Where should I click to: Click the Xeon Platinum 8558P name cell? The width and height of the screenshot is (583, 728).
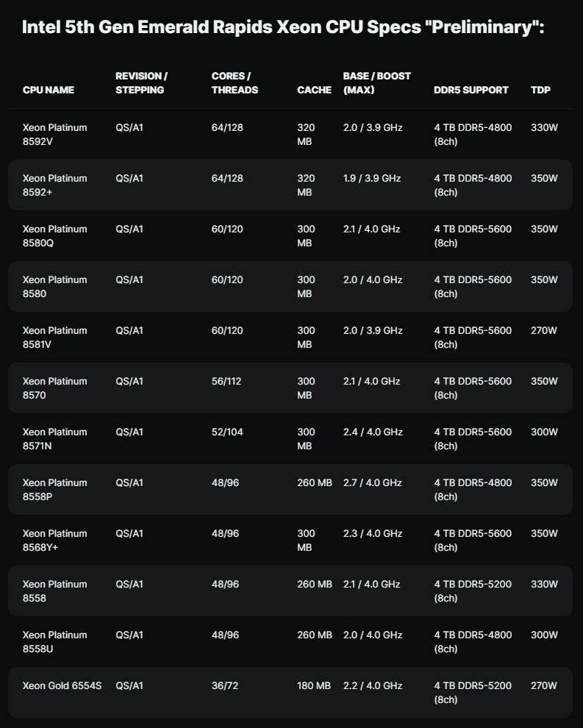pos(55,489)
